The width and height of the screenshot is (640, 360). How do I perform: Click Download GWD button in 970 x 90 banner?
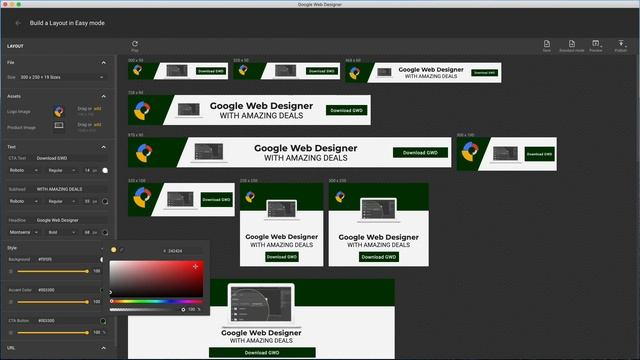420,153
